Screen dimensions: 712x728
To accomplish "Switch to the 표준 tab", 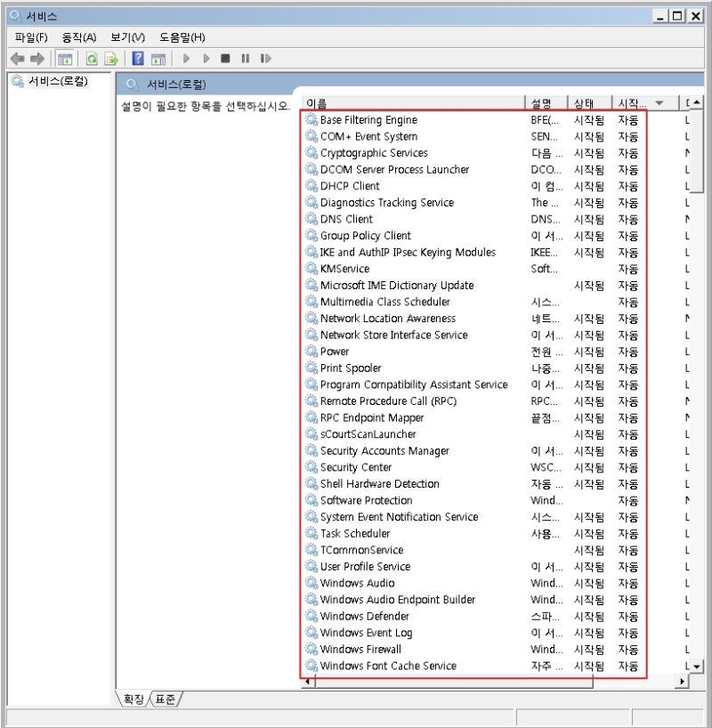I will 166,699.
